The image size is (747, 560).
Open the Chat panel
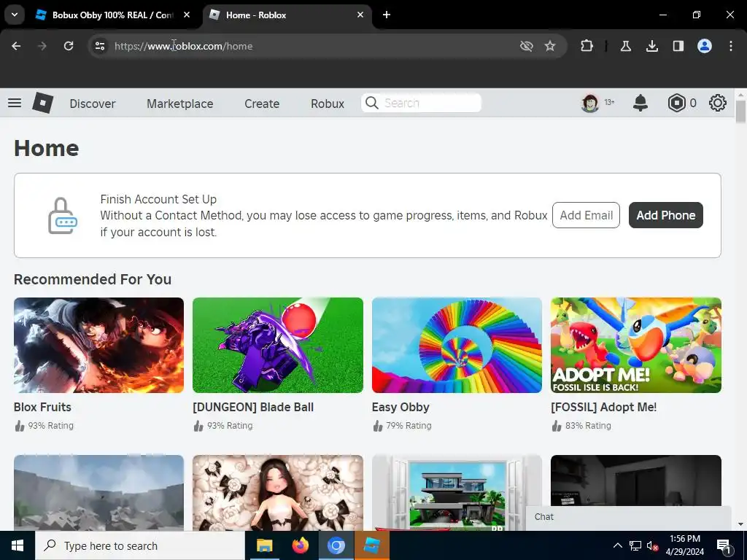(x=628, y=517)
